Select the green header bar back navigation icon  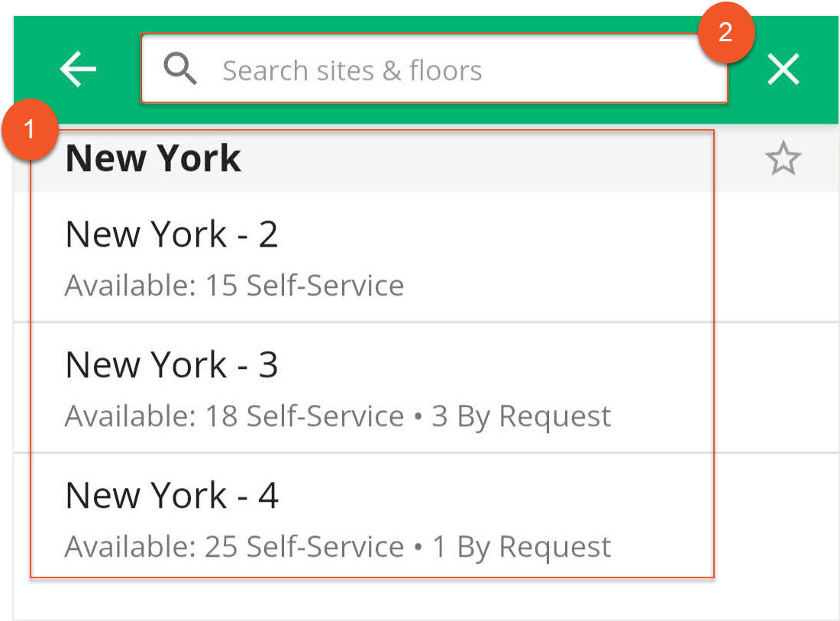click(76, 69)
